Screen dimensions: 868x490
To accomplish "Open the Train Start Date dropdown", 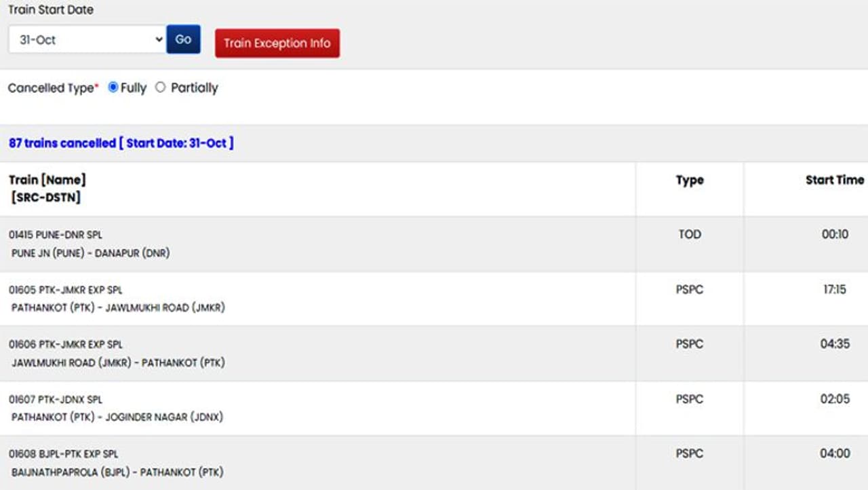I will click(87, 40).
